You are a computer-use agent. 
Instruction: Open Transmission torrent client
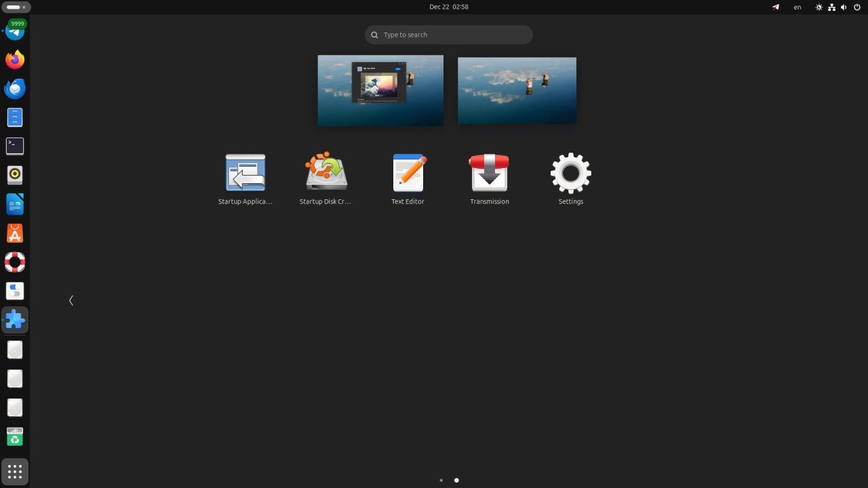tap(490, 179)
